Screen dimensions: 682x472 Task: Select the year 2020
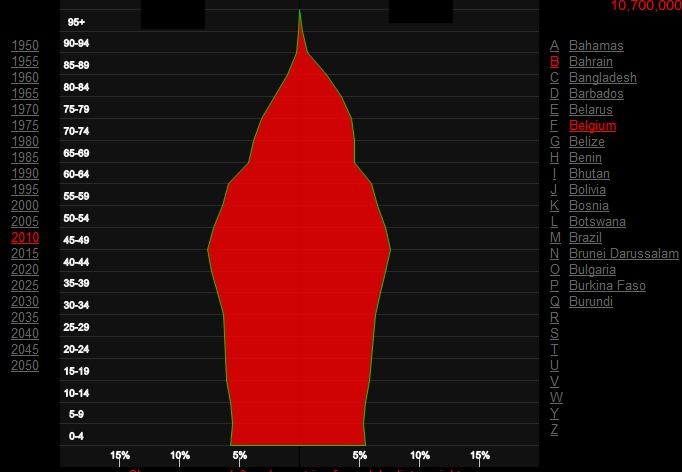click(25, 269)
